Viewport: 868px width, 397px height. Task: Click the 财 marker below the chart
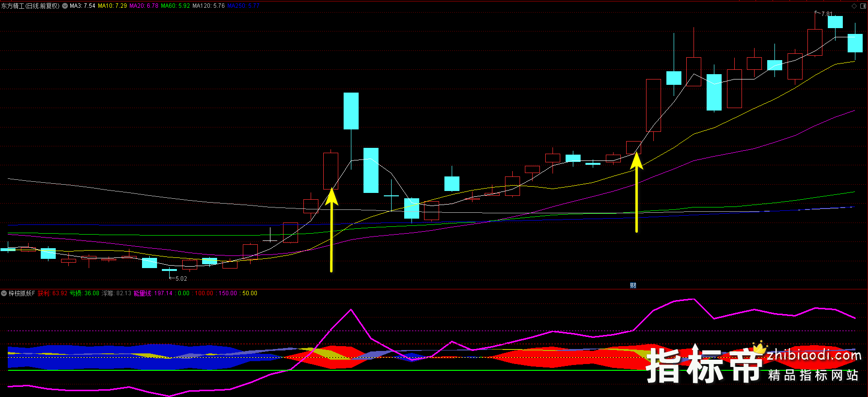pos(633,286)
